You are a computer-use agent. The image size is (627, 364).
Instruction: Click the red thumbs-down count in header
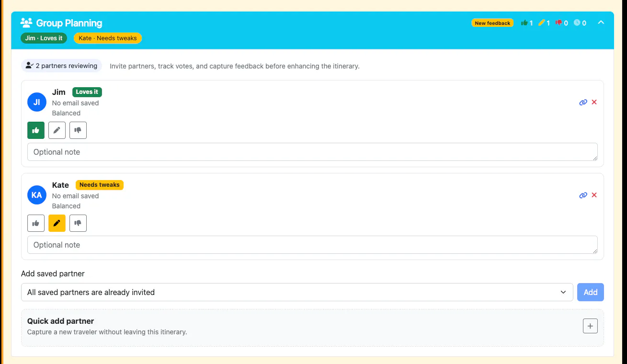[562, 23]
